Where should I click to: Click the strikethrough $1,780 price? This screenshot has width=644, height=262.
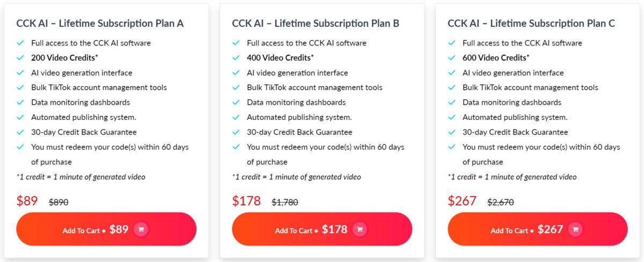click(285, 202)
